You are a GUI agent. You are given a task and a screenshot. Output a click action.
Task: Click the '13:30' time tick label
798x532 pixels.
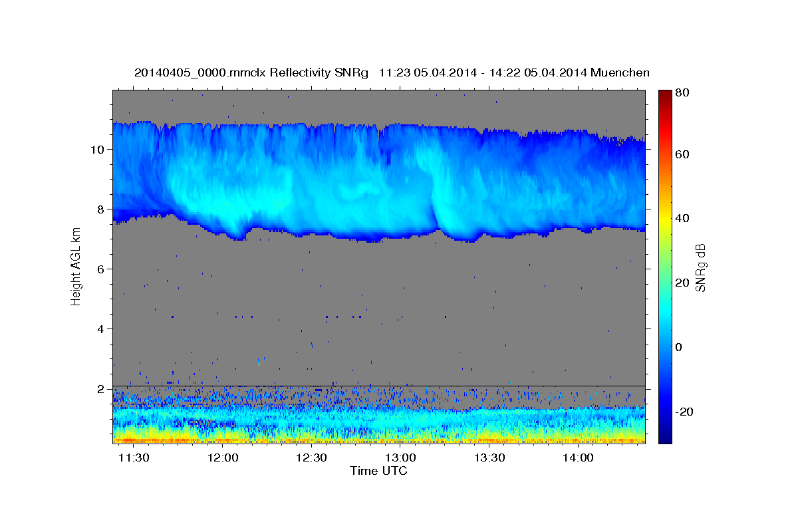pyautogui.click(x=489, y=458)
